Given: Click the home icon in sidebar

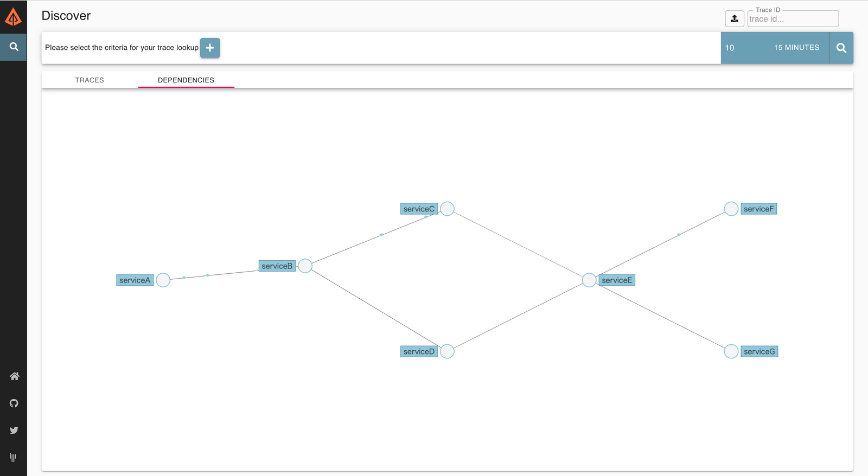Looking at the screenshot, I should click(14, 376).
